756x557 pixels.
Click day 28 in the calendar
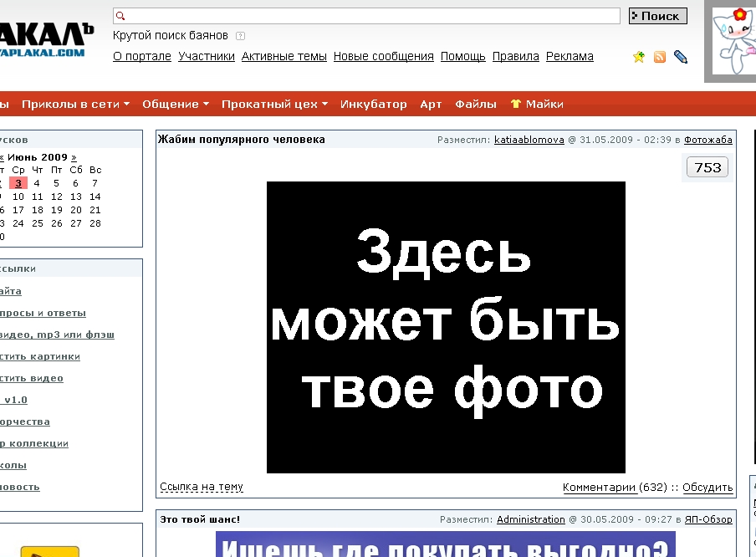click(95, 223)
